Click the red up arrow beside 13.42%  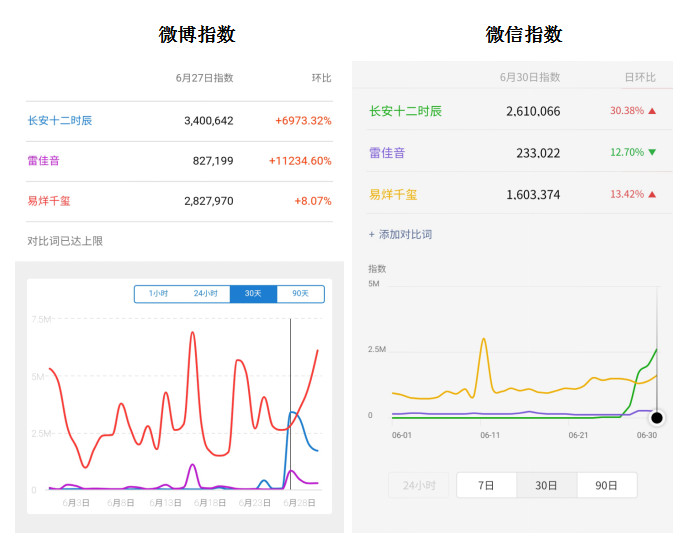pos(652,194)
